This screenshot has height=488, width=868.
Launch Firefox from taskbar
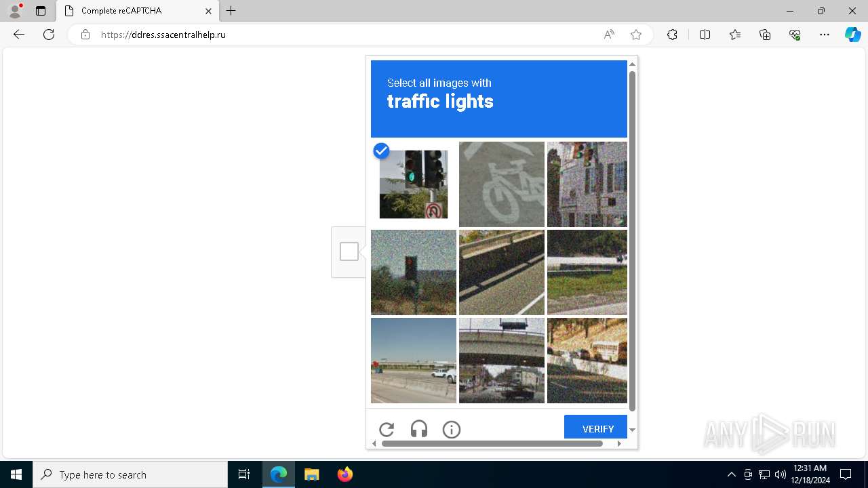(344, 474)
